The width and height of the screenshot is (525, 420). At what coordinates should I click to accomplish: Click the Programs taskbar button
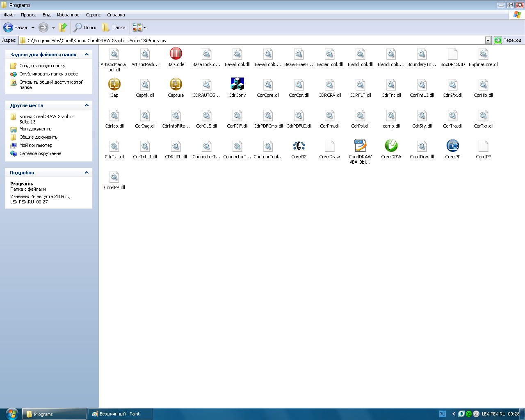click(54, 414)
